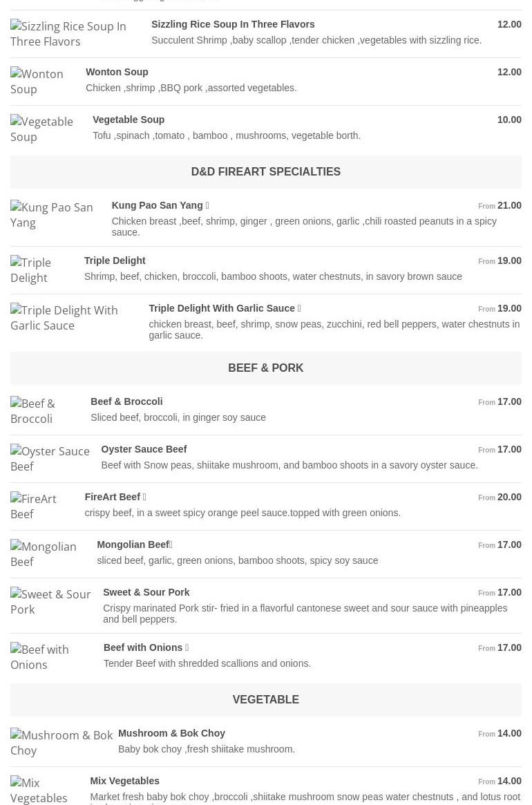The width and height of the screenshot is (532, 805).
Task: Select the Mushroom & Bok Choy dish
Action: click(x=171, y=733)
